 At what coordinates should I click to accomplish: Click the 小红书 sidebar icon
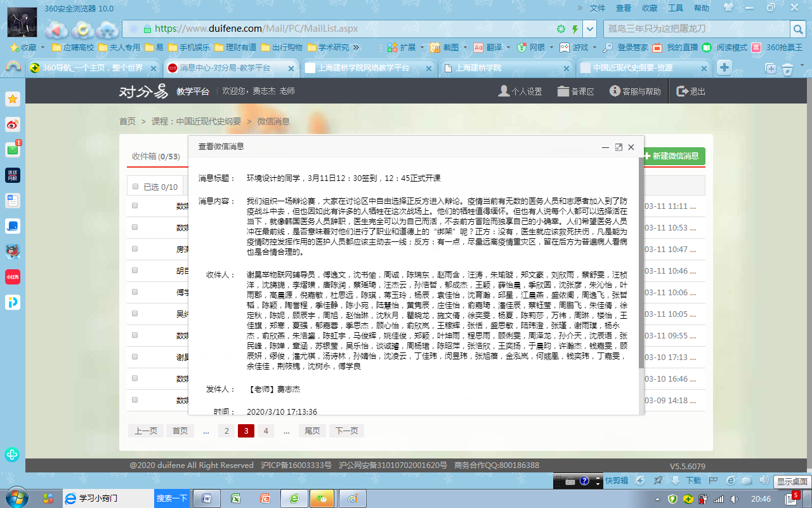tap(13, 277)
